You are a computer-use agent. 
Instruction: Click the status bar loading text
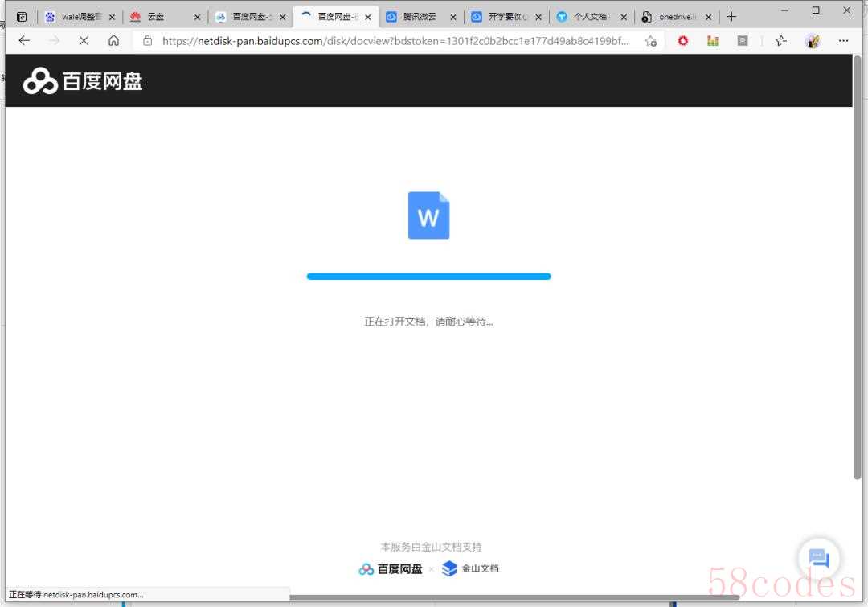(76, 594)
